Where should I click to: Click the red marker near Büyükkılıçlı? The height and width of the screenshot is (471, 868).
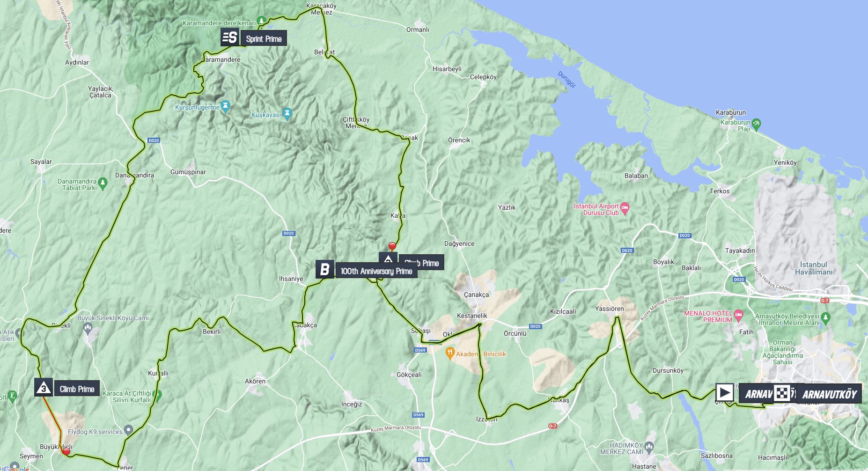click(66, 451)
